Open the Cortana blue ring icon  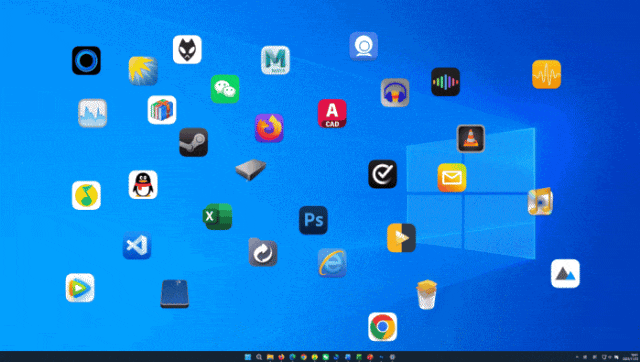tap(86, 60)
